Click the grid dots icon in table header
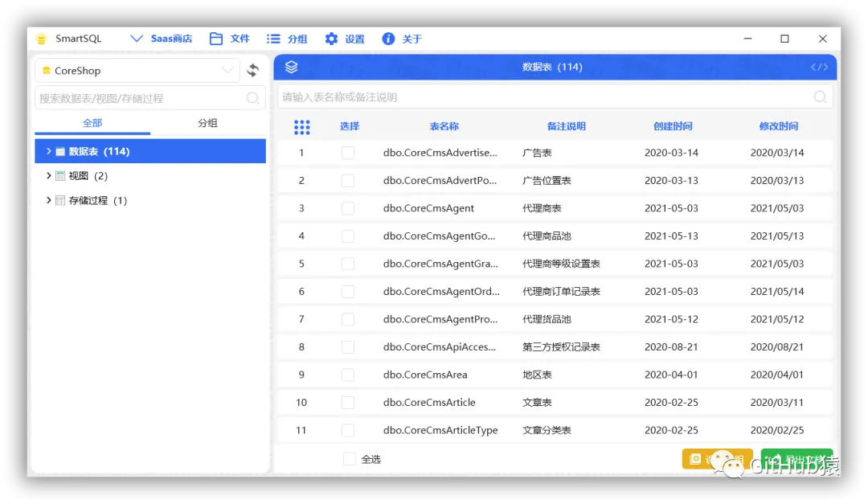The height and width of the screenshot is (504, 868). pos(301,127)
